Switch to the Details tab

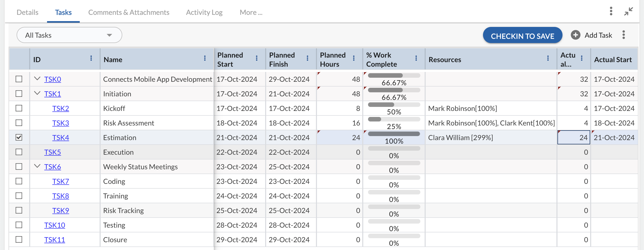27,12
